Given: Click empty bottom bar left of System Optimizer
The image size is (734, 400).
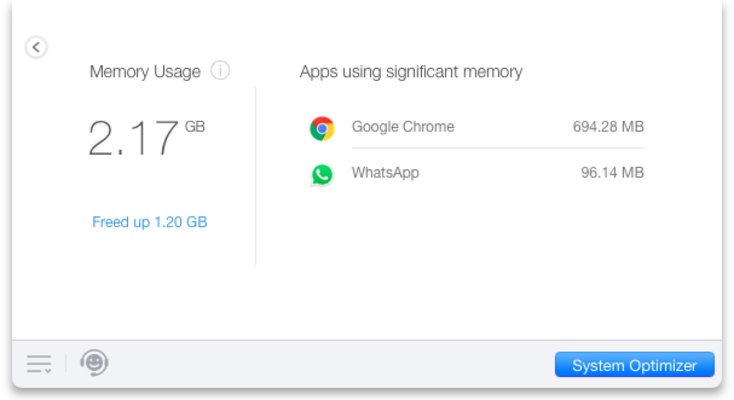Looking at the screenshot, I should 330,364.
